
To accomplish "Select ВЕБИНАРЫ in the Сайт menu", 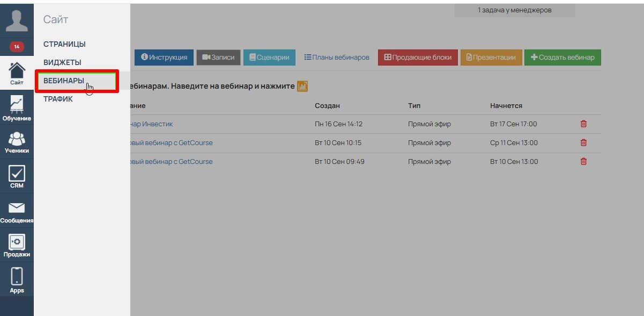I will pos(64,81).
